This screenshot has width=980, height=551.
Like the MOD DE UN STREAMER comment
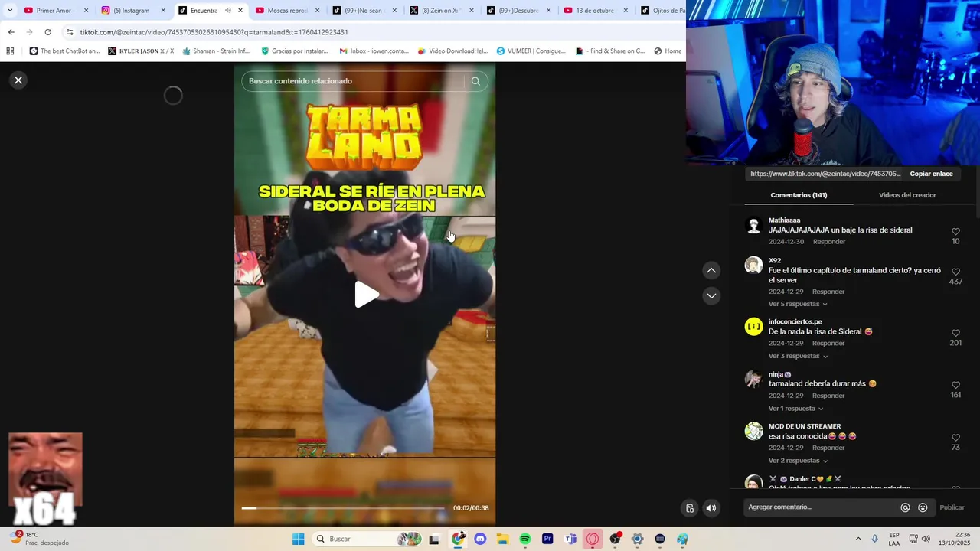[955, 437]
